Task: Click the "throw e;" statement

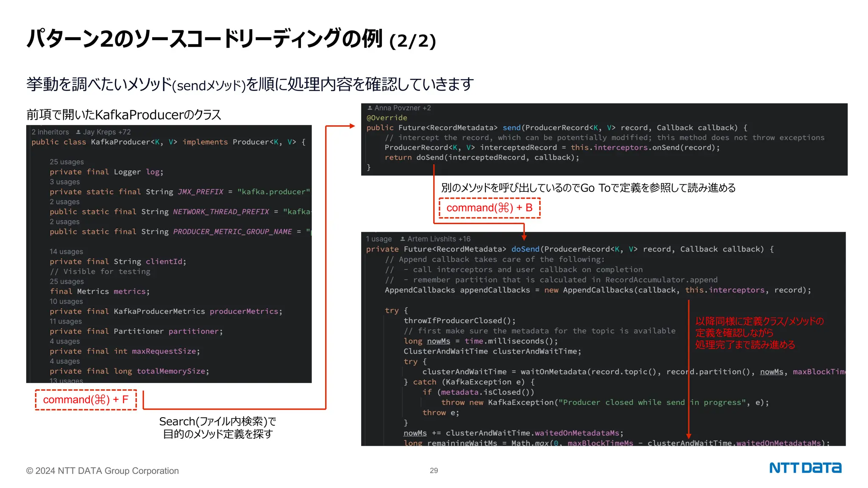Action: pyautogui.click(x=440, y=413)
